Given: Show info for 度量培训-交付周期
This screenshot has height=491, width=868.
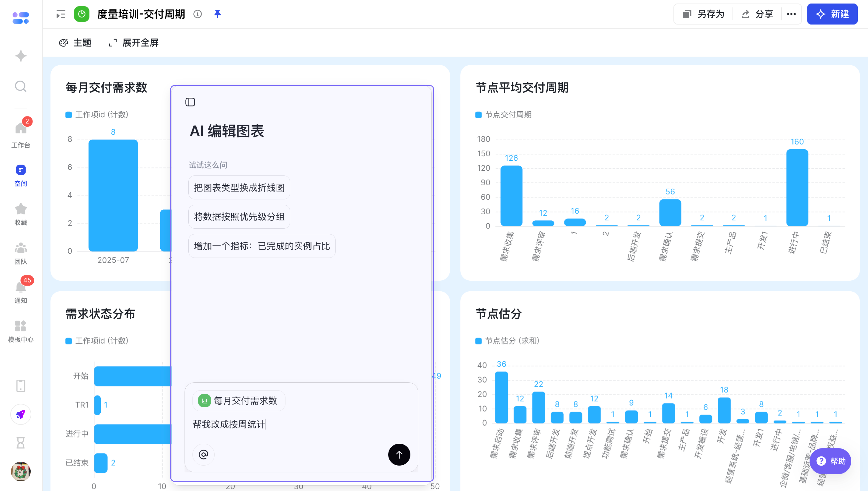Looking at the screenshot, I should [197, 14].
